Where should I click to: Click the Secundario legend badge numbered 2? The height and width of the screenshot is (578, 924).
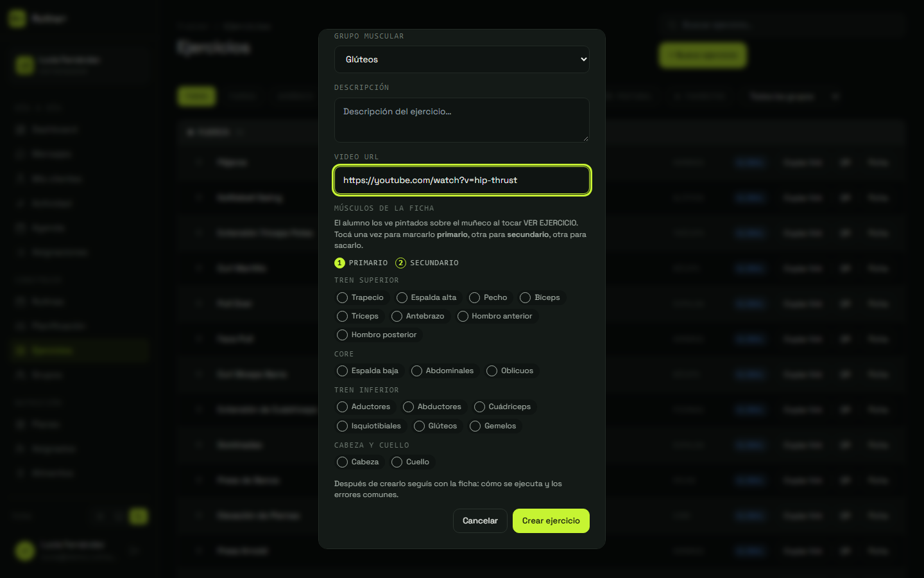click(x=400, y=263)
